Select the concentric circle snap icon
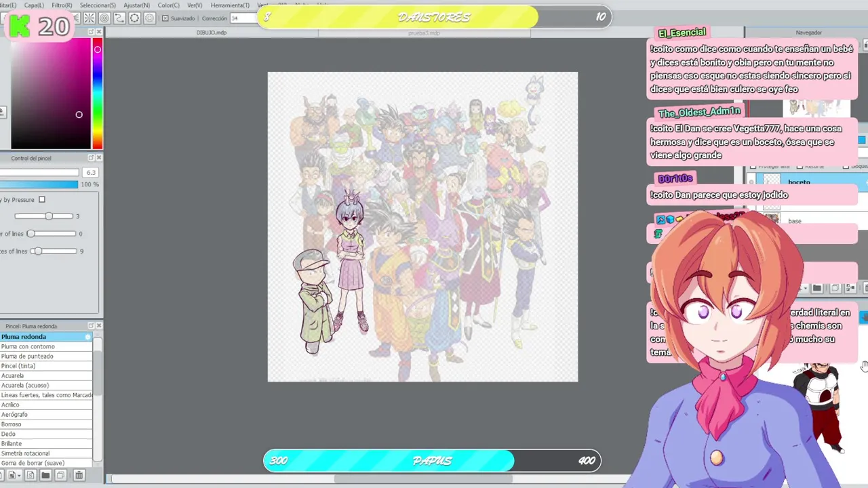 [104, 18]
